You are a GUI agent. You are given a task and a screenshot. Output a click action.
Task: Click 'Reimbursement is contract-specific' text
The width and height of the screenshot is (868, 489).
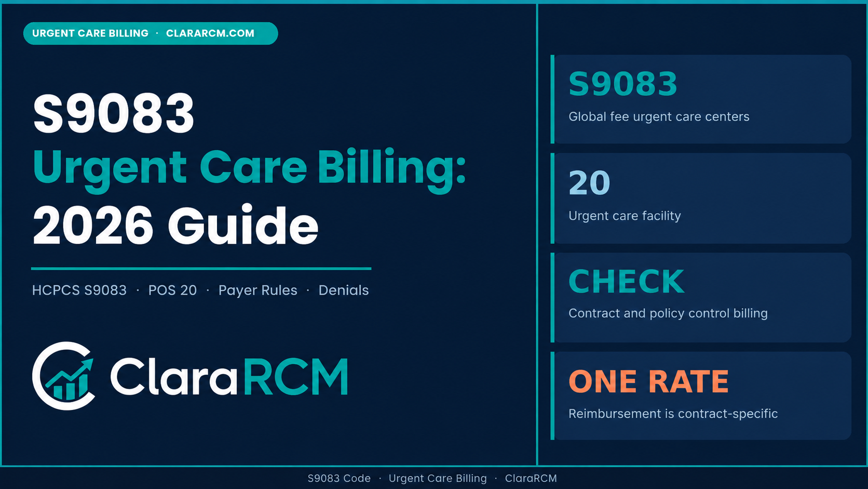click(x=673, y=414)
